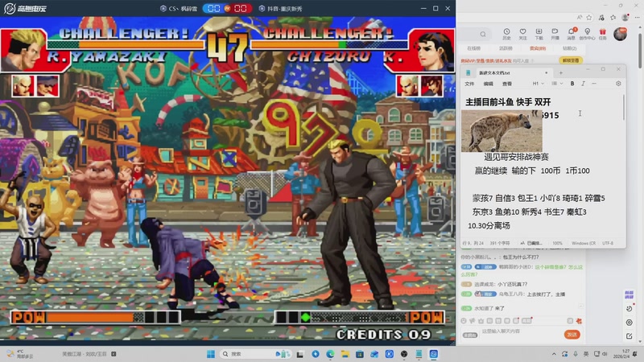Open the 消息 notification bell
644x362 pixels.
[572, 34]
